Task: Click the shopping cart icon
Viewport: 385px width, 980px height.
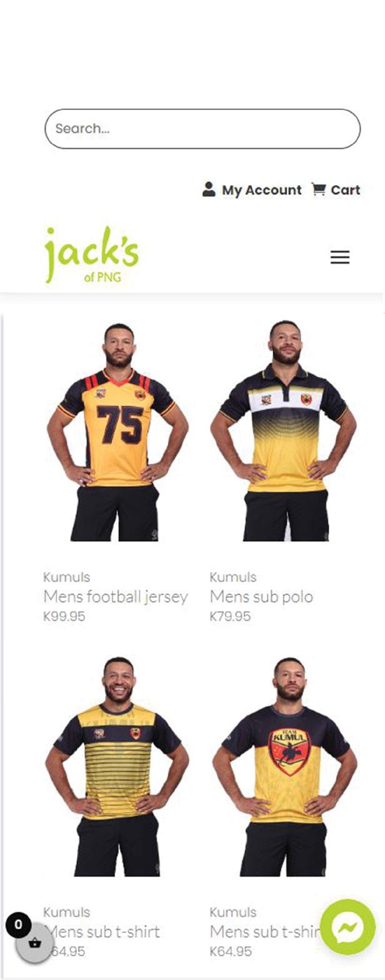Action: [x=319, y=189]
